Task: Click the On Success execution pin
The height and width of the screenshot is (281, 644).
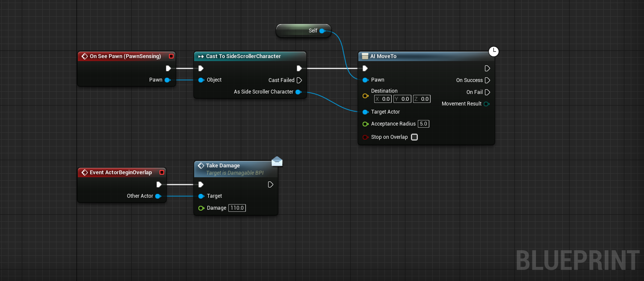Action: (487, 80)
